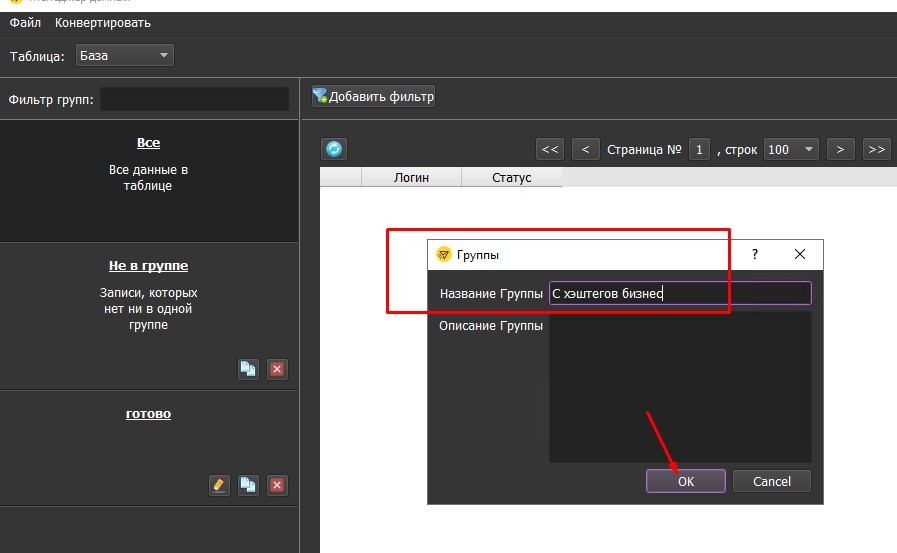
Task: Open the Файл menu
Action: (x=25, y=23)
